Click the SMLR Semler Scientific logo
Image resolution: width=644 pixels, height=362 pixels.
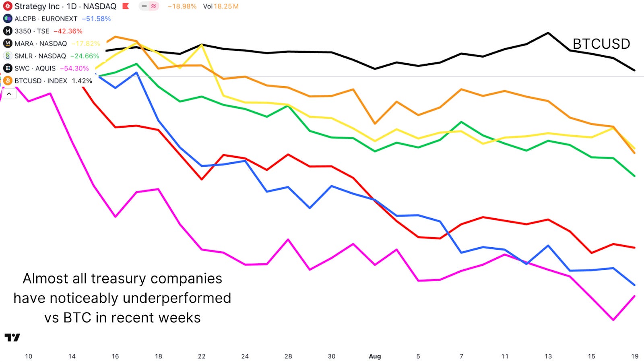pyautogui.click(x=7, y=56)
